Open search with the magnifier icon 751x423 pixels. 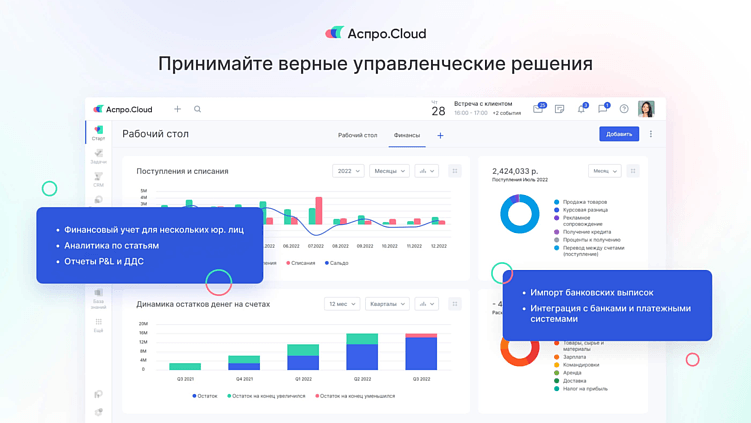197,109
